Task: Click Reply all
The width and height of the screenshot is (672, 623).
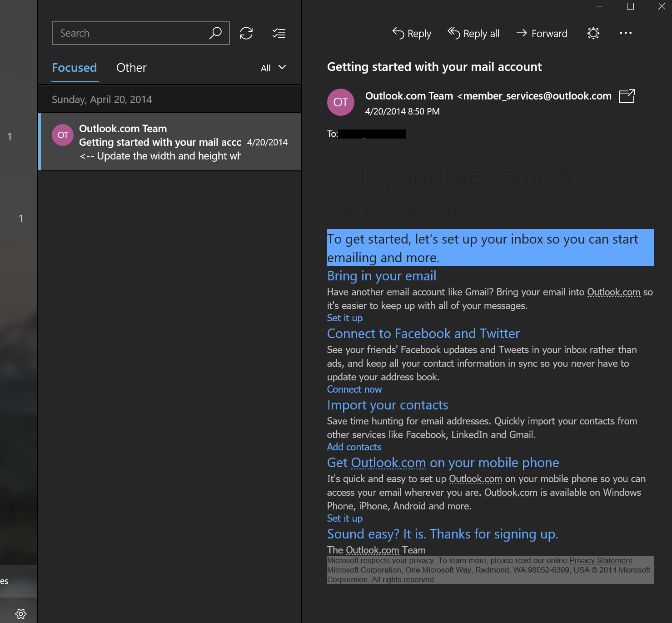Action: 473,34
